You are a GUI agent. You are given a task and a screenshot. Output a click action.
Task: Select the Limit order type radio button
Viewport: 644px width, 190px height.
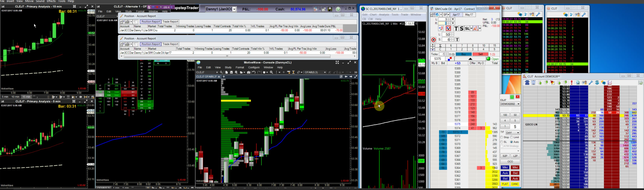[511, 137]
